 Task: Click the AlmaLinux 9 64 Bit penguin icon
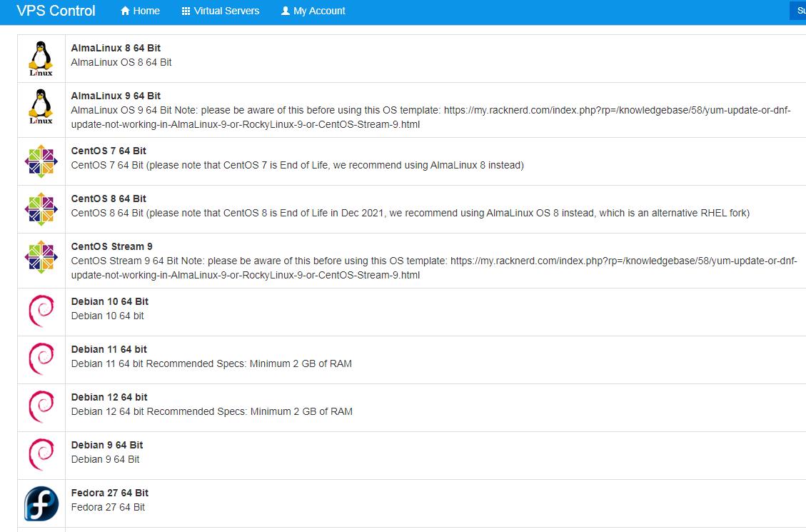(41, 106)
